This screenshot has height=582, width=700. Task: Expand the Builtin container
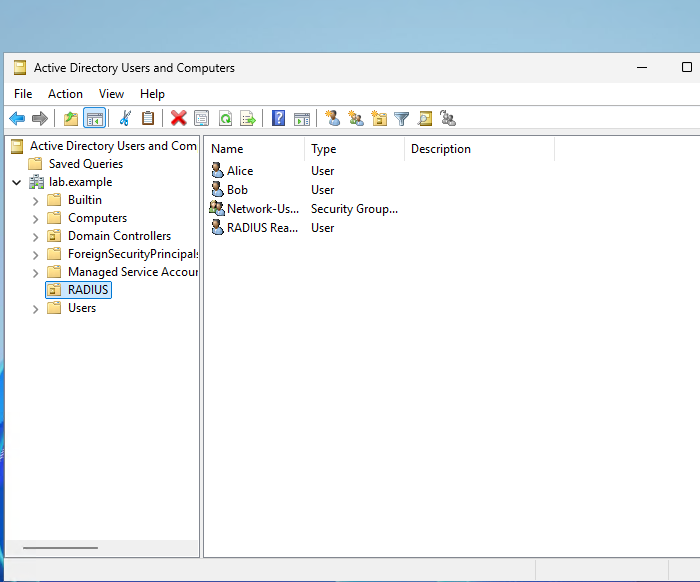35,201
